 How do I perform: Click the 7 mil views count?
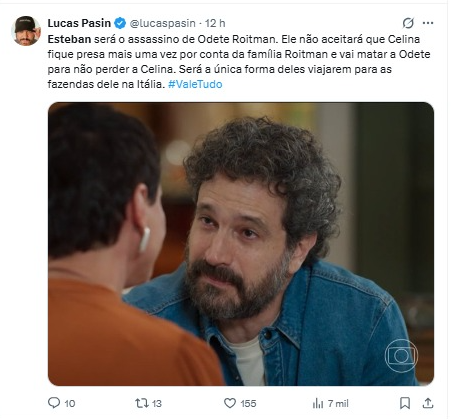[x=338, y=404]
